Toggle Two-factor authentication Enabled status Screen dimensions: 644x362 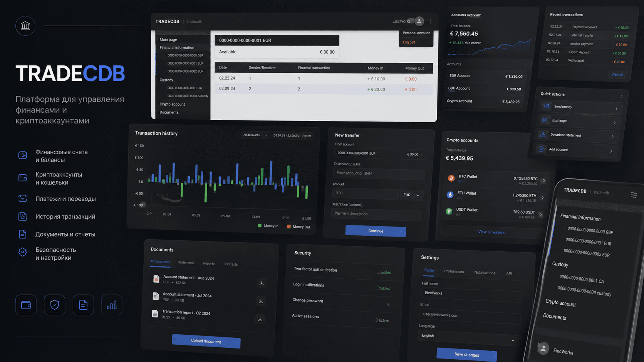[384, 272]
